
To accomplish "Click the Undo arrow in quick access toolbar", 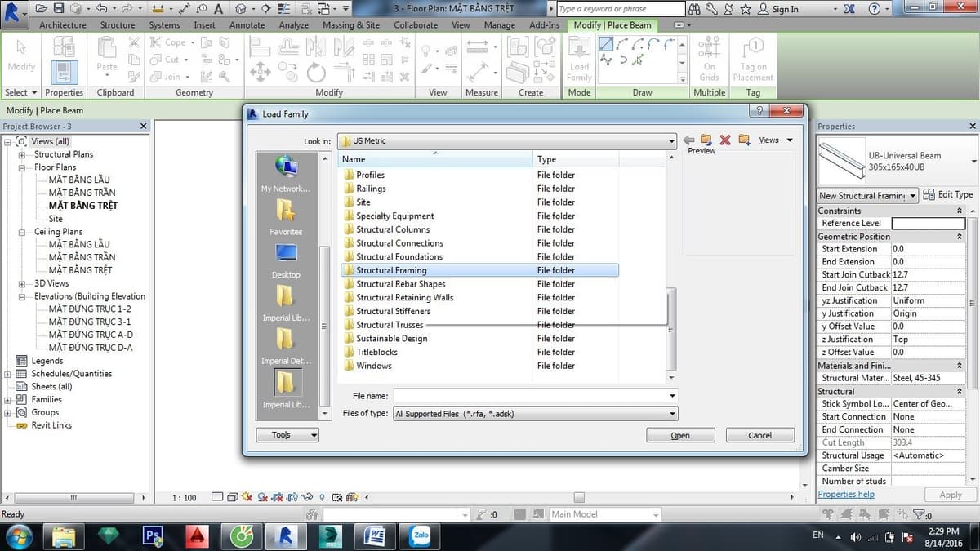I will point(101,9).
